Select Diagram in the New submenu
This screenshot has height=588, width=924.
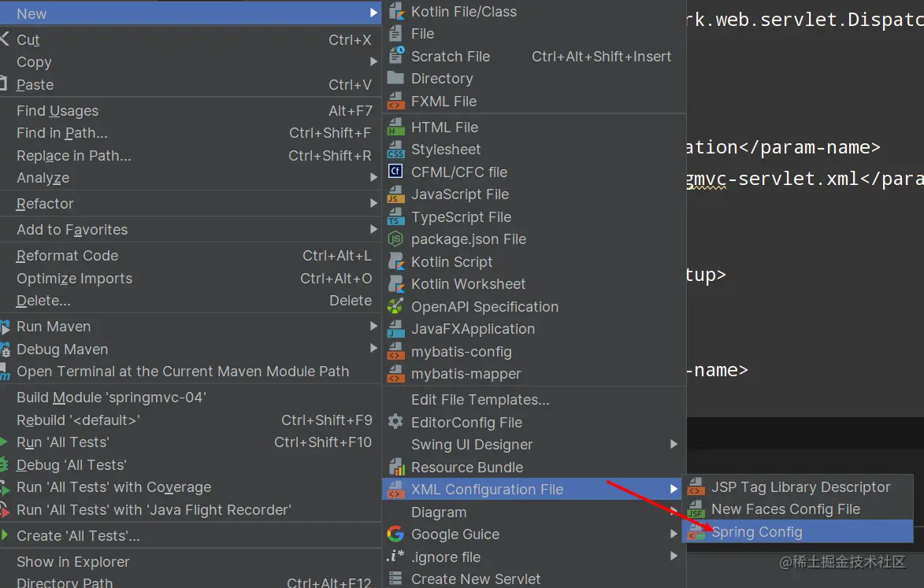(534, 512)
